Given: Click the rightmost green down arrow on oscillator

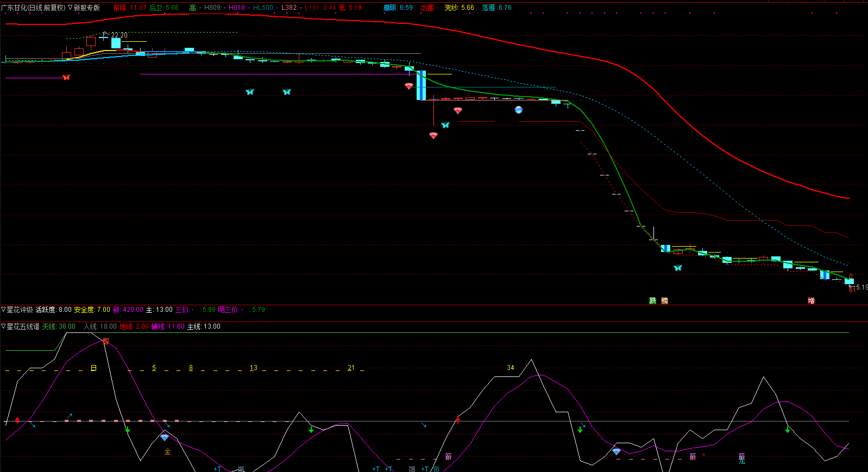Looking at the screenshot, I should (788, 430).
